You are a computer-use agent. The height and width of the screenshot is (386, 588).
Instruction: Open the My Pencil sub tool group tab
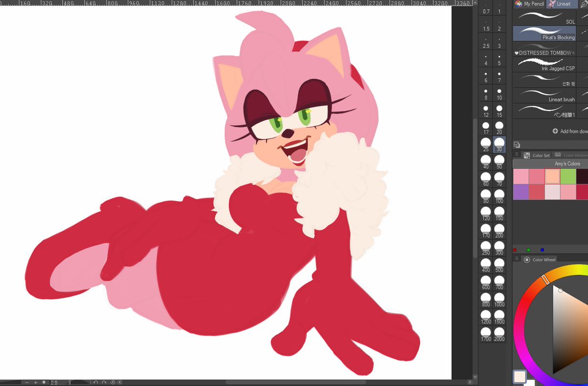[x=529, y=4]
